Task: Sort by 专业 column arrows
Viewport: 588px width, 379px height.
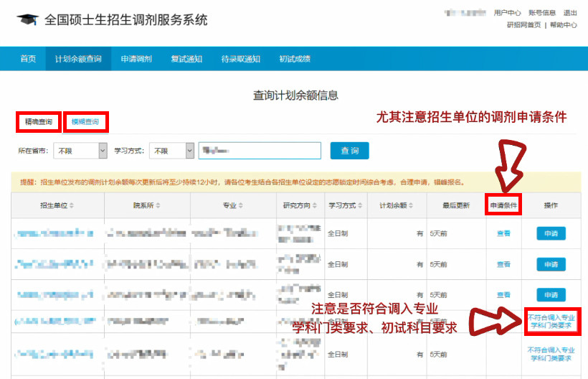Action: 241,205
